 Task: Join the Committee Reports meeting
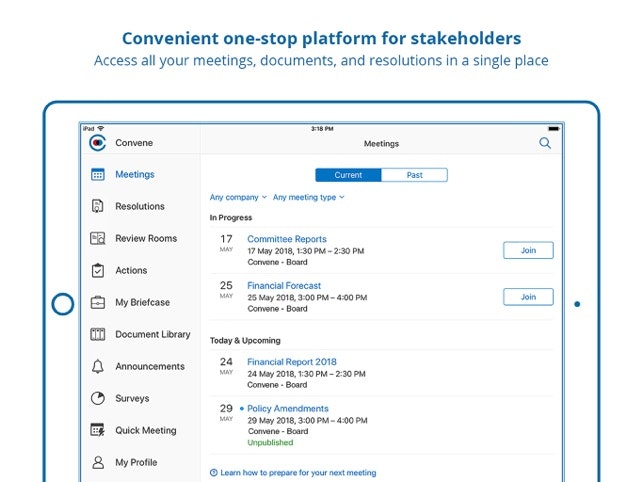(528, 250)
